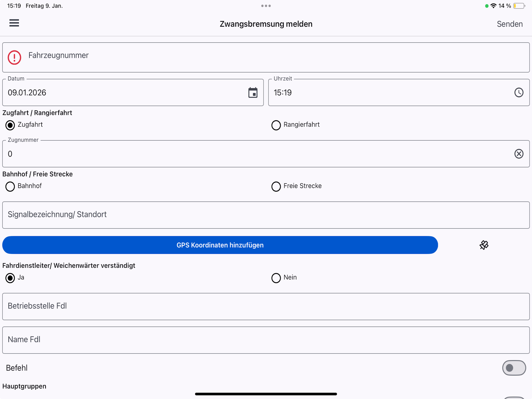Image resolution: width=532 pixels, height=399 pixels.
Task: Tap the satellite GPS icon
Action: click(484, 245)
